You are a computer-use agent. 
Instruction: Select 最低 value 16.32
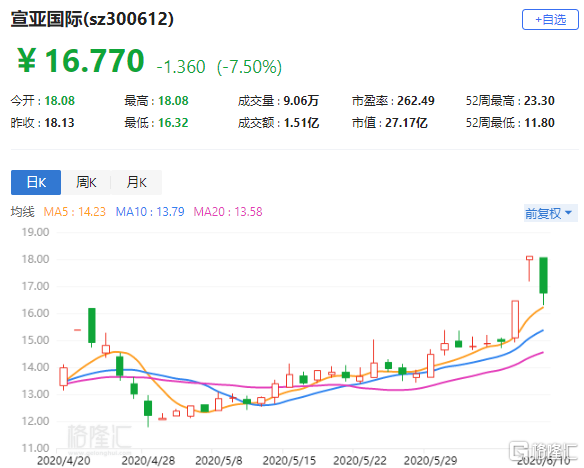(174, 122)
